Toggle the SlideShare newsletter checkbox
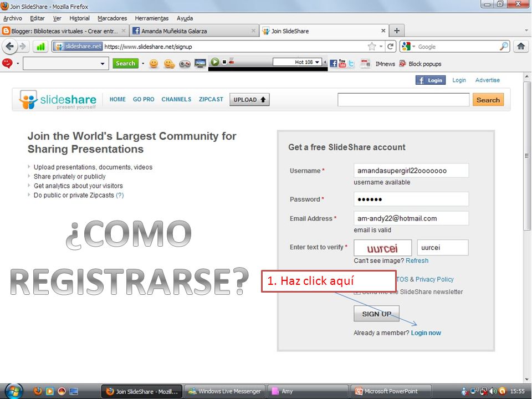 click(356, 292)
